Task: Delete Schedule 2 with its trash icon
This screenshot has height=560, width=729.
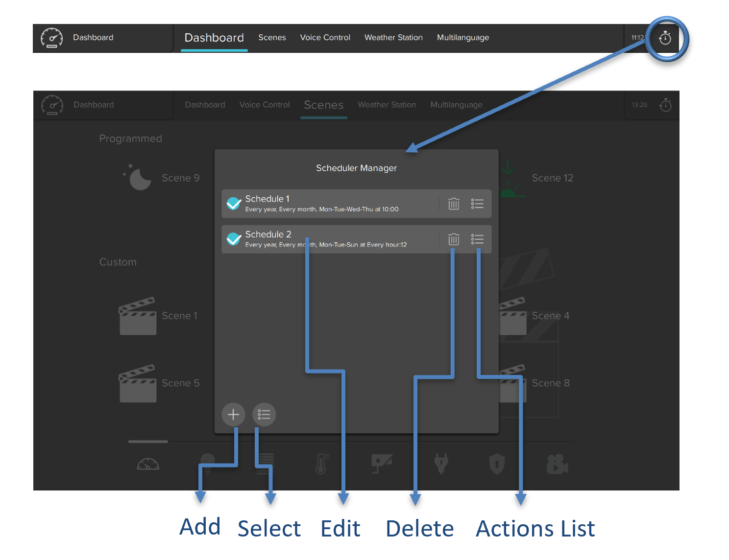Action: (x=454, y=239)
